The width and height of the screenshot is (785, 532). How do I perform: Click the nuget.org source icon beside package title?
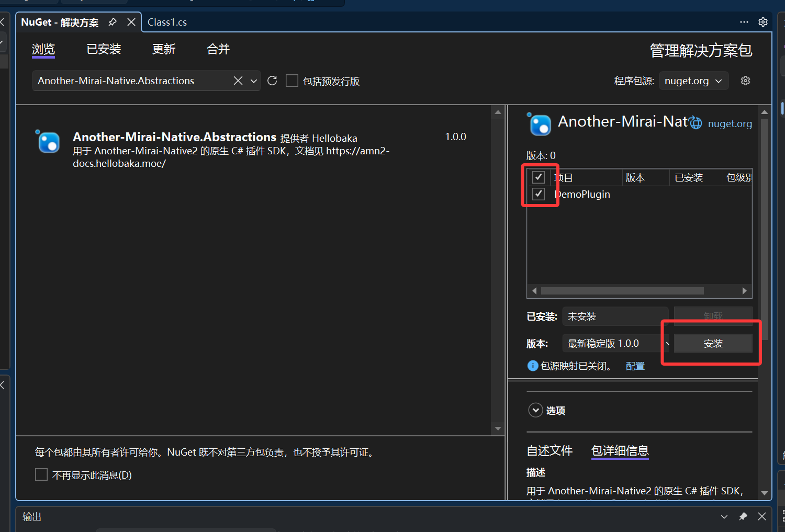coord(696,122)
